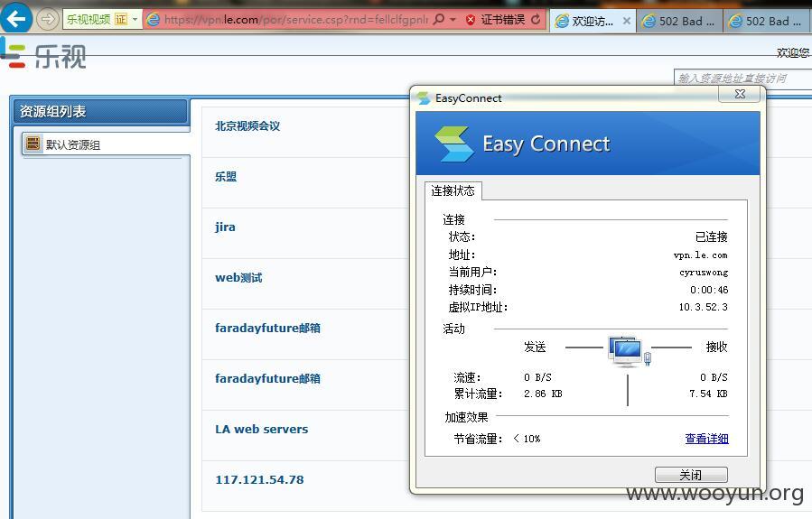Click the received traffic 7.54 KB value

pos(708,394)
